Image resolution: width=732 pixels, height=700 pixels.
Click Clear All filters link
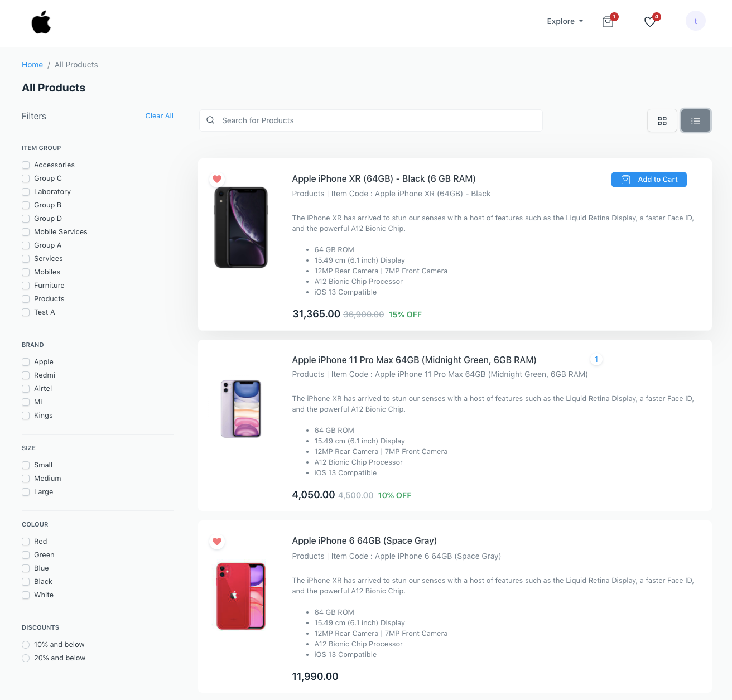click(159, 116)
